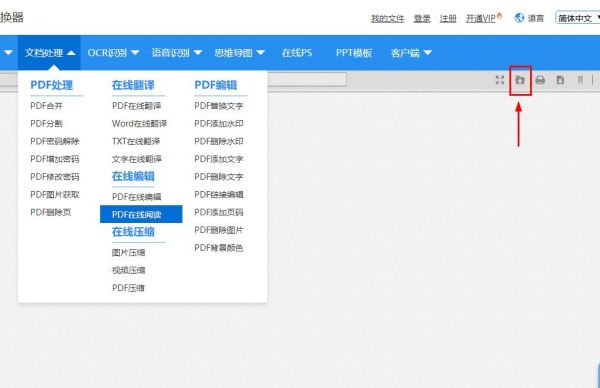Image resolution: width=600 pixels, height=388 pixels.
Task: Expand the 语音识别 navigation menu
Action: [x=176, y=53]
